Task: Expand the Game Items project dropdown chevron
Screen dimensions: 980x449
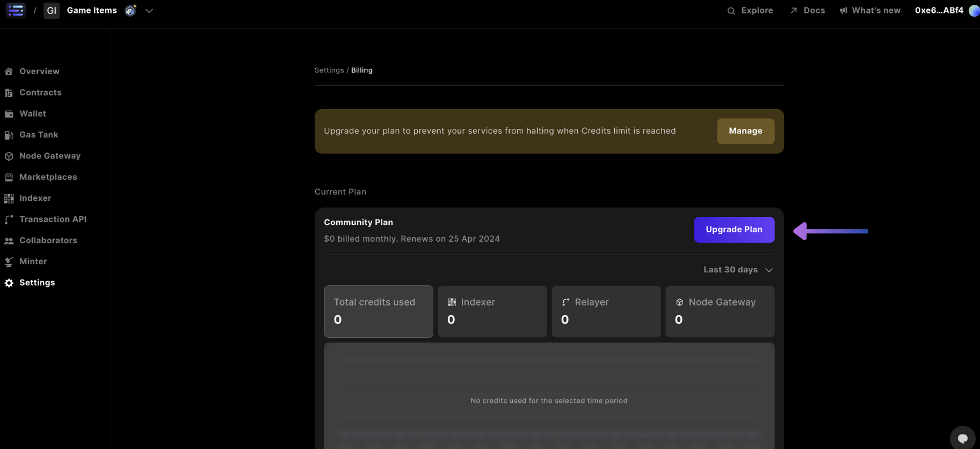Action: tap(149, 11)
